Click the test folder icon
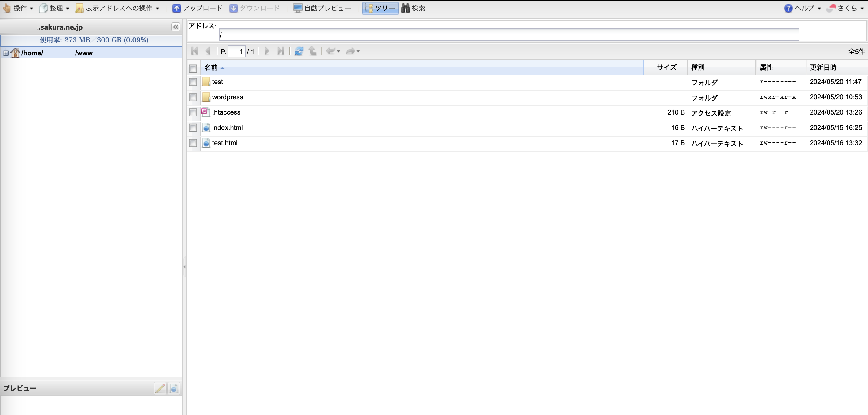868x415 pixels. point(206,82)
